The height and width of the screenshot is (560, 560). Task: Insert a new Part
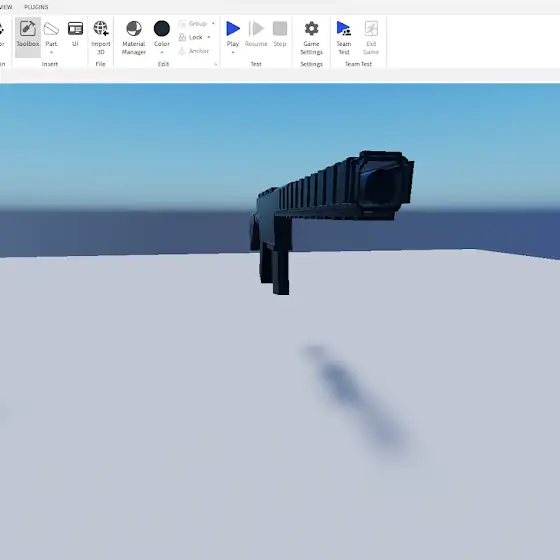51,34
